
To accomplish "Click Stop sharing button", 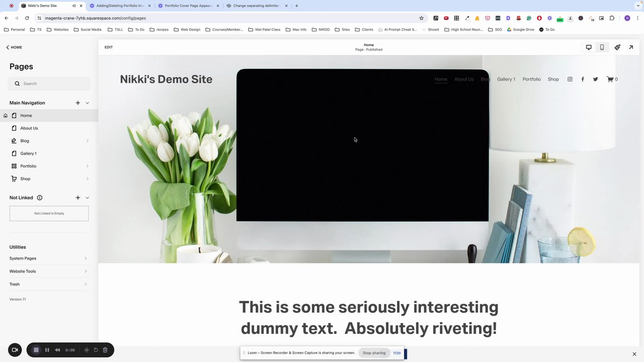I will [x=374, y=353].
